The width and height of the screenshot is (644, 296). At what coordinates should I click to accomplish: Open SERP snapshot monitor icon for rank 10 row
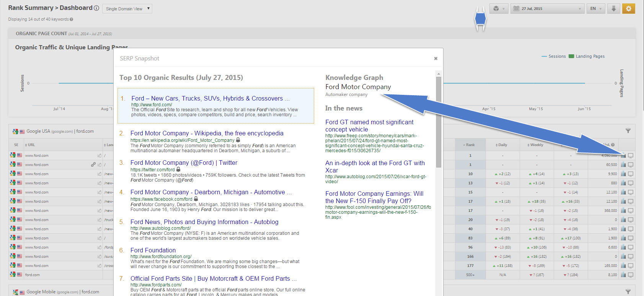pyautogui.click(x=631, y=174)
